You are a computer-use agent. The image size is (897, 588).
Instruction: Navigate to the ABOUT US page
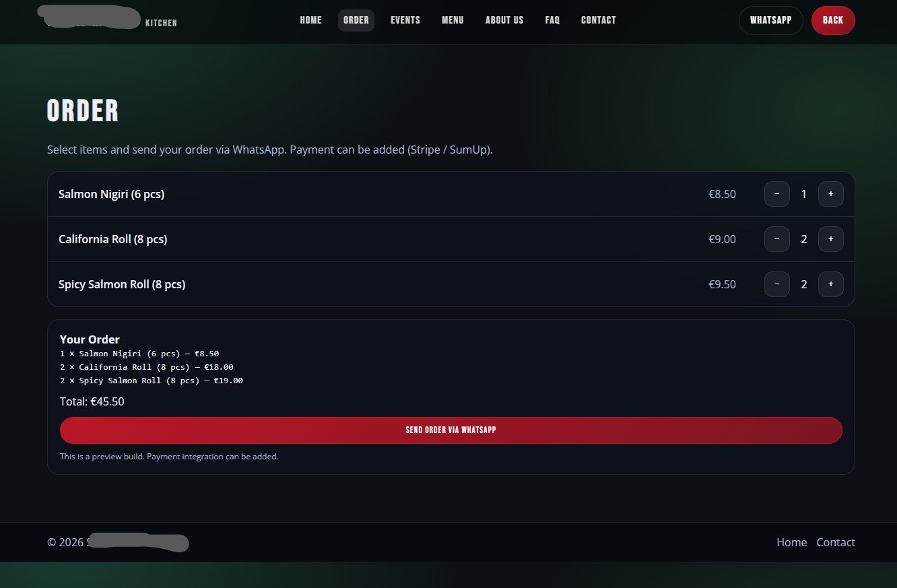point(504,20)
